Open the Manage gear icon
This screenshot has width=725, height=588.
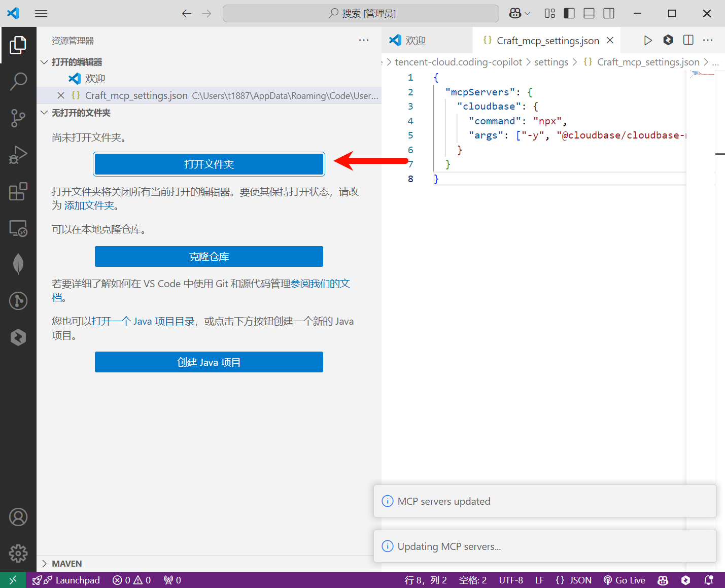tap(18, 553)
